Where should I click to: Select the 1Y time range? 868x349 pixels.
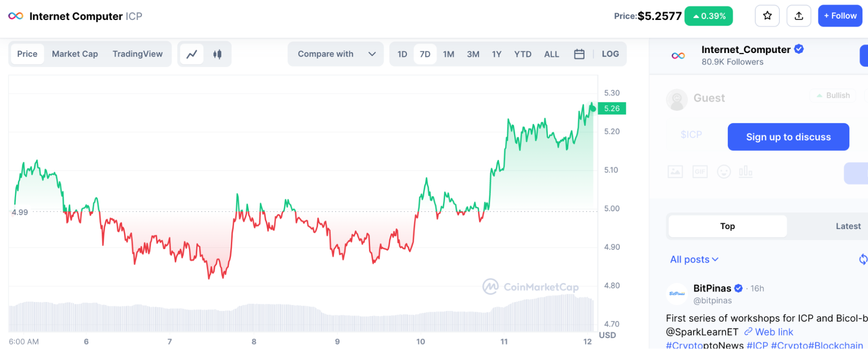(x=496, y=54)
